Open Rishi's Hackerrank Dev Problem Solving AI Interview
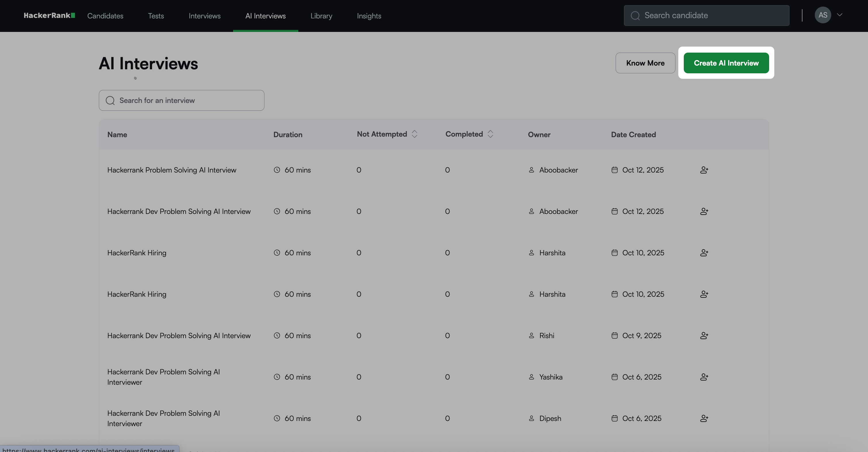Image resolution: width=868 pixels, height=452 pixels. [x=179, y=336]
